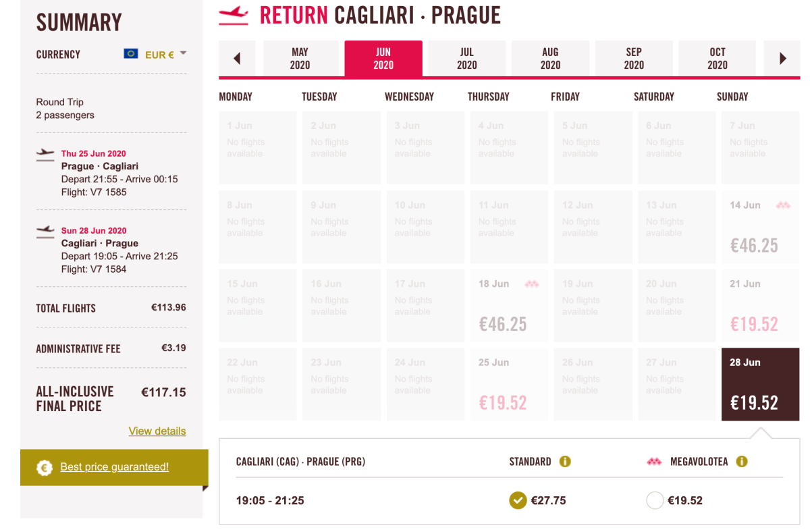810x532 pixels.
Task: Click the Megavolotea logo icon in fare panel
Action: tap(653, 462)
